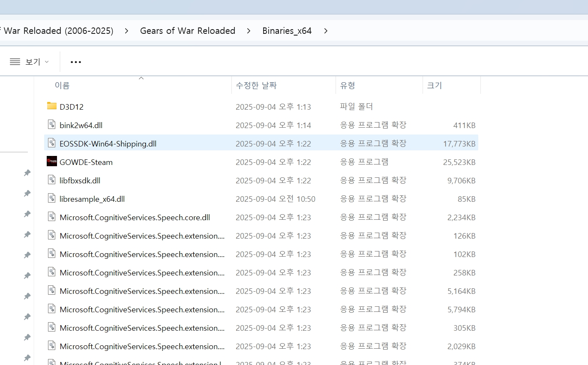Expand the chevron after Gears of War Reloaded
This screenshot has height=365, width=588.
[x=249, y=31]
